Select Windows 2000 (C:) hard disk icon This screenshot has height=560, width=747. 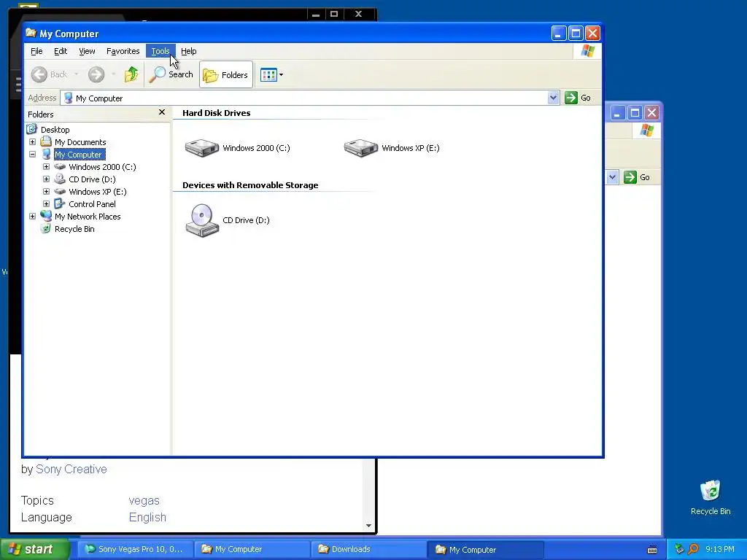click(x=202, y=147)
